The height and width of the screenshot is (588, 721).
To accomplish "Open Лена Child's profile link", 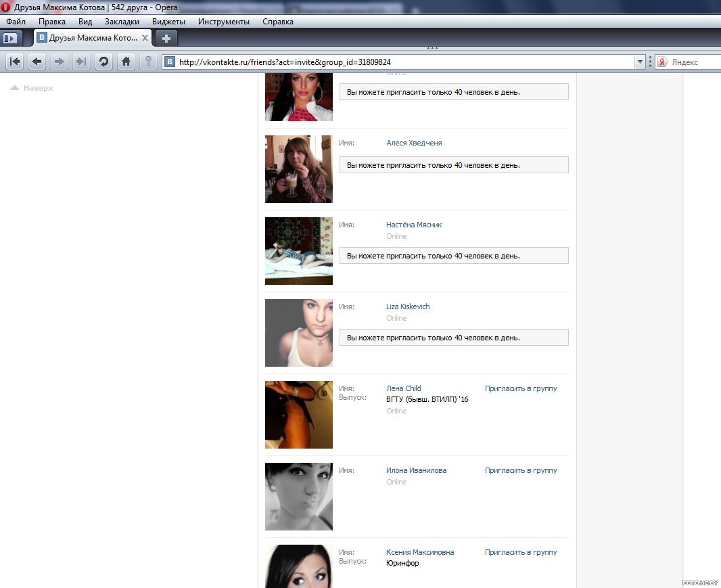I will click(x=403, y=389).
